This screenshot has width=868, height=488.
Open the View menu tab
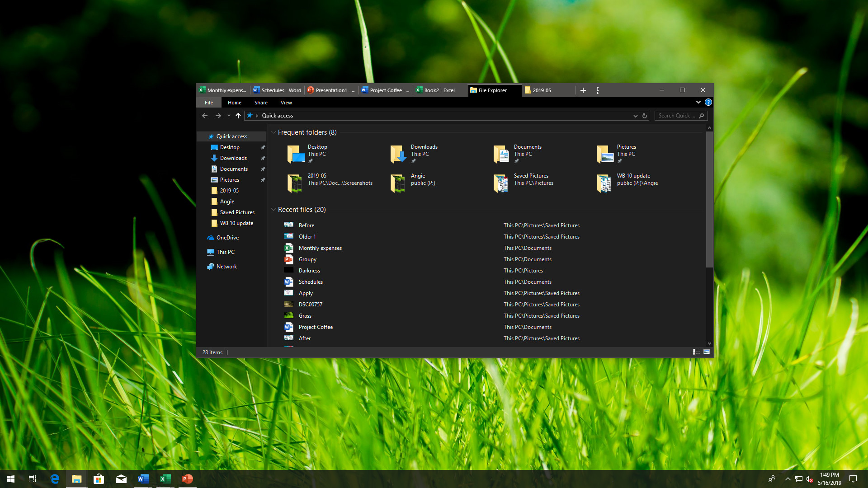(x=286, y=103)
